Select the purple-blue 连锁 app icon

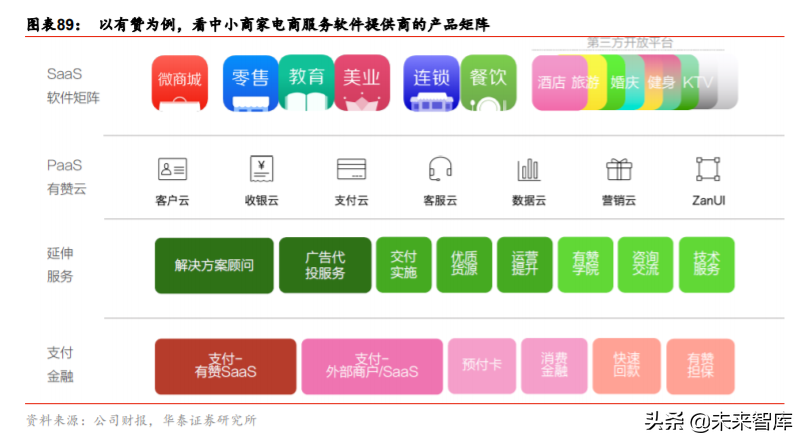431,83
